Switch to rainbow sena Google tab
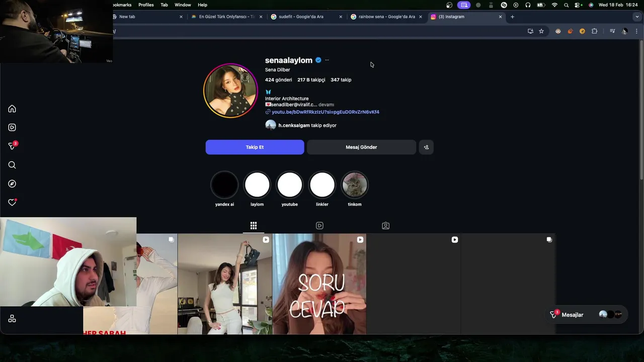The image size is (644, 362). [386, 17]
